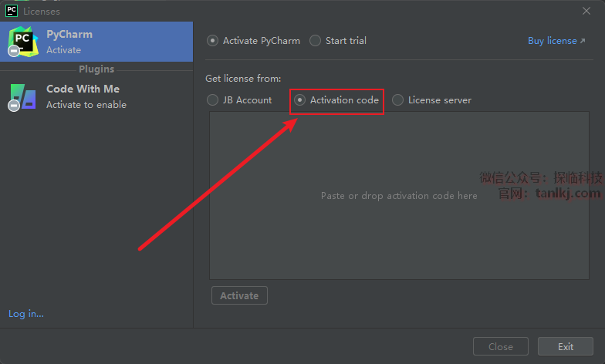Click the Plugins section label
Image resolution: width=605 pixels, height=364 pixels.
[x=96, y=69]
